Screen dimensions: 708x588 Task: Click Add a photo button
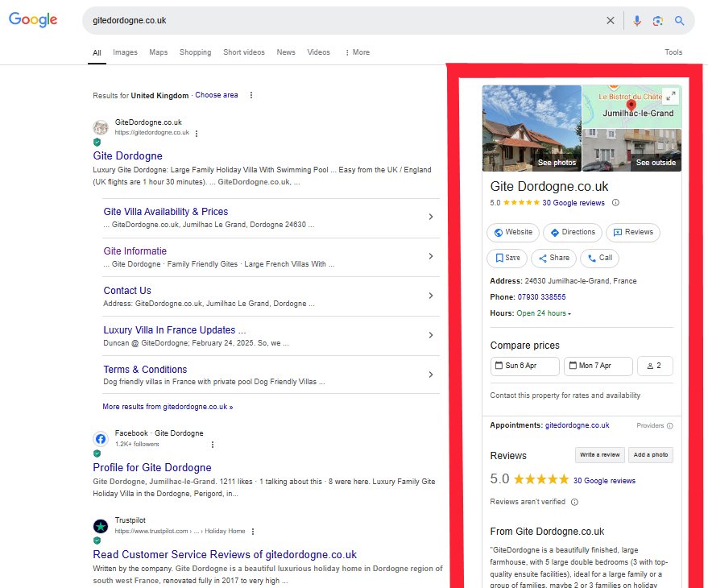(x=651, y=455)
